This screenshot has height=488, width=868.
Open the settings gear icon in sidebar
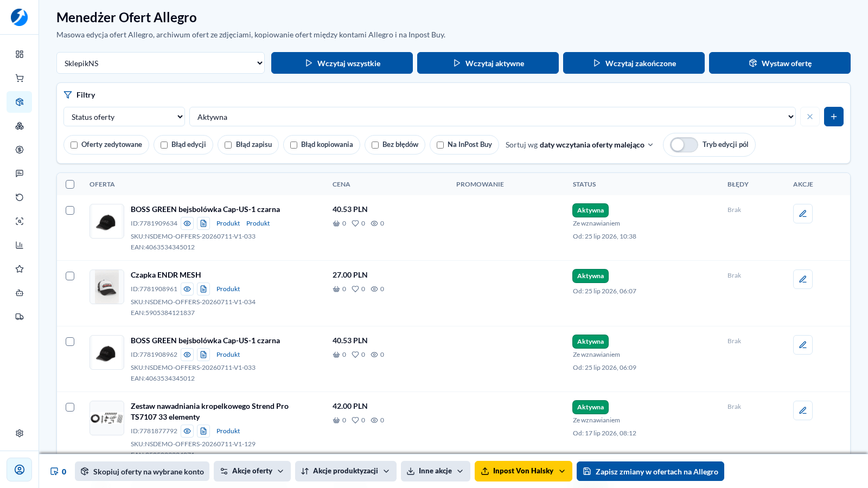(x=20, y=433)
